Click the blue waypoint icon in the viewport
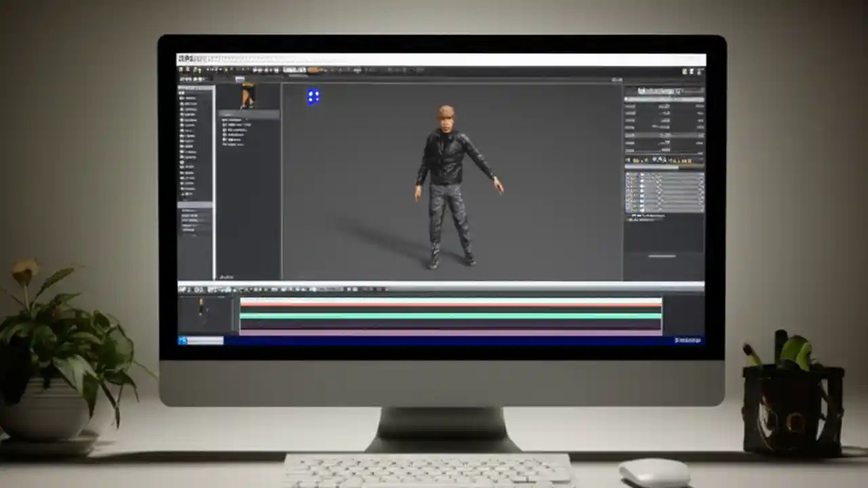The image size is (868, 488). (313, 96)
